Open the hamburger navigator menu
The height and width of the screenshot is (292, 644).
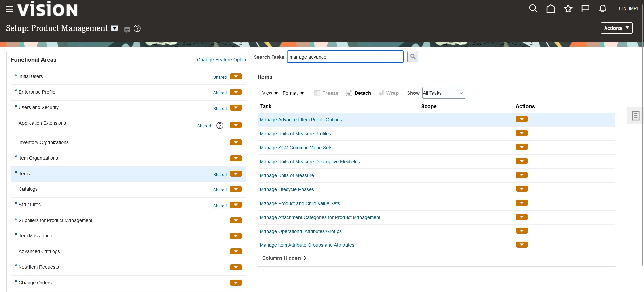(x=9, y=9)
